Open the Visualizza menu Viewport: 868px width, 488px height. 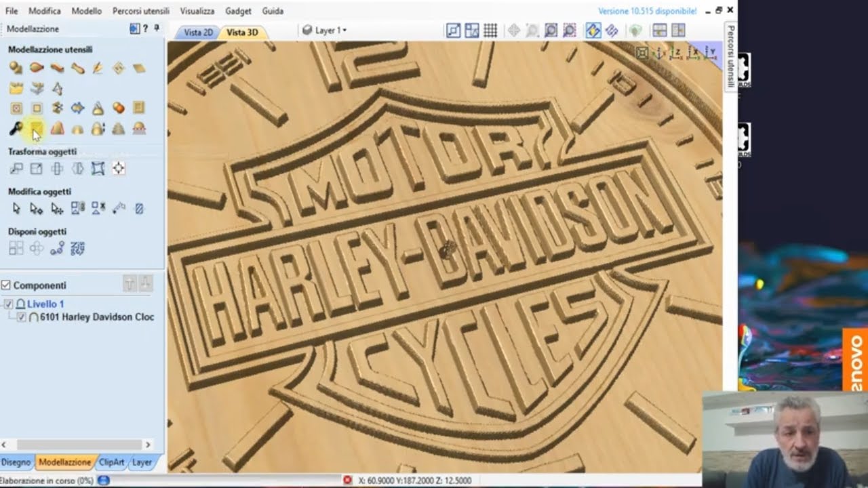(197, 11)
